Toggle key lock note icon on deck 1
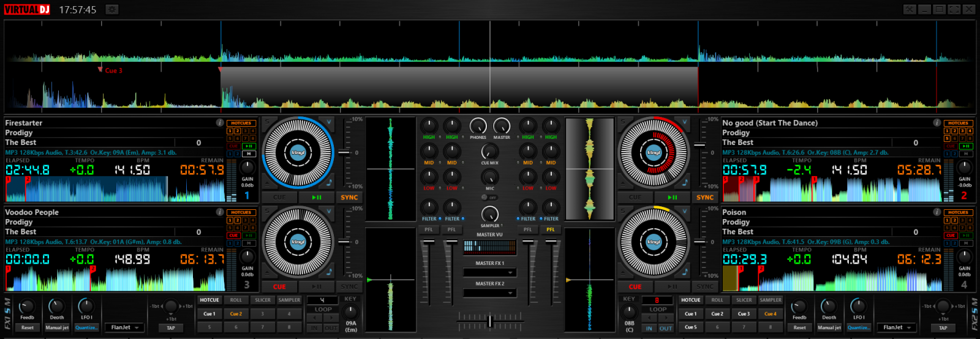The height and width of the screenshot is (339, 980). coord(329,182)
